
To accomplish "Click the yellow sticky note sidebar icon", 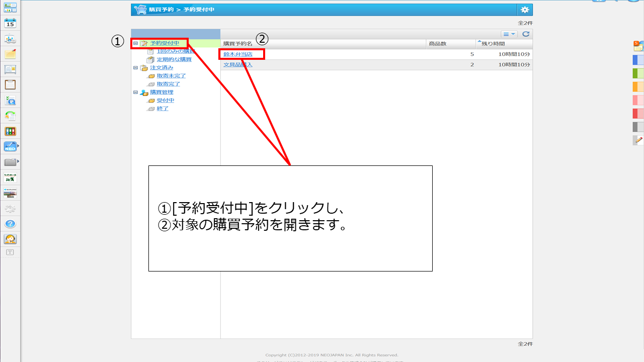I will pos(10,54).
